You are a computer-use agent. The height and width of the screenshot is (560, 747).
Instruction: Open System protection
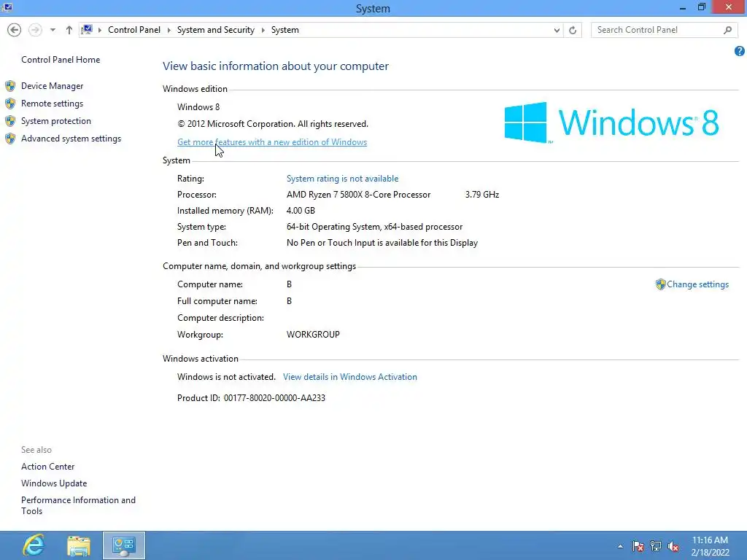55,121
